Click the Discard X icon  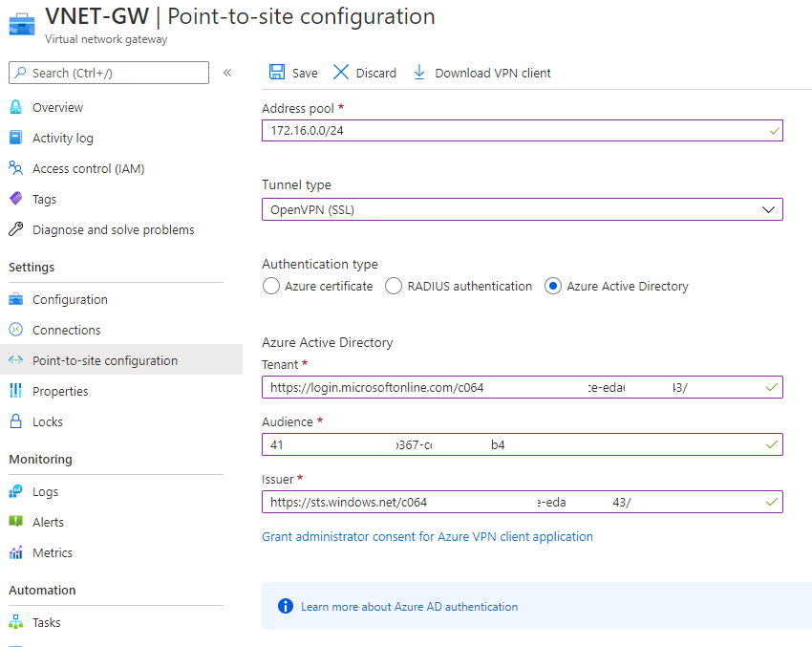(x=341, y=72)
